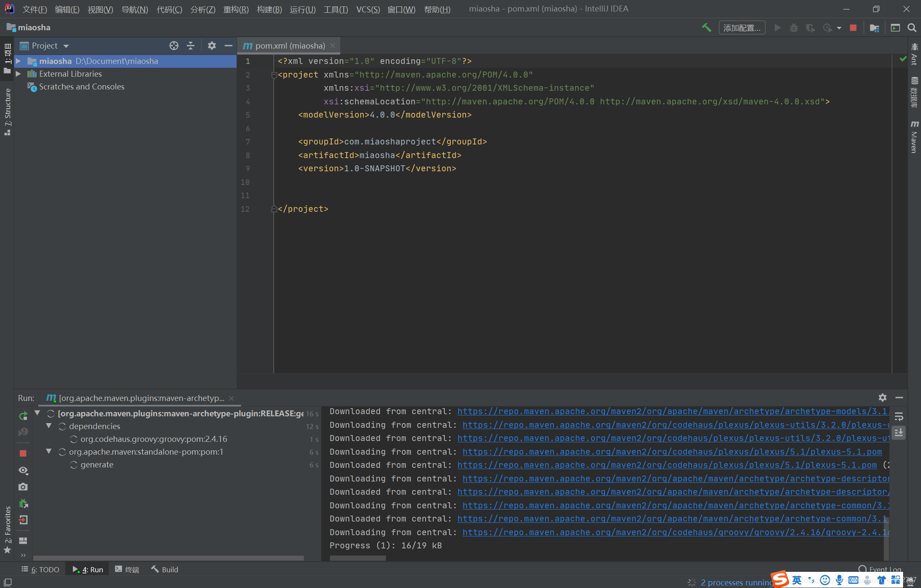Click the green inspection checkmark indicator
This screenshot has height=588, width=921.
pos(903,59)
